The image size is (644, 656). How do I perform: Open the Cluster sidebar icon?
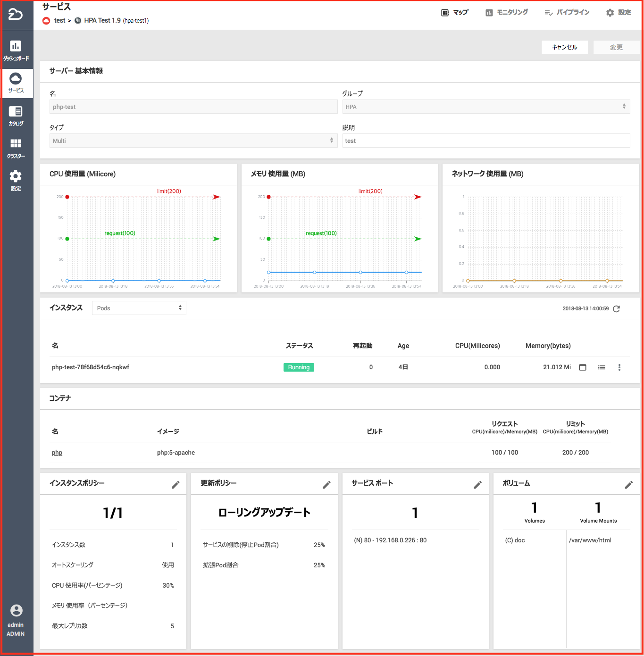pyautogui.click(x=16, y=148)
